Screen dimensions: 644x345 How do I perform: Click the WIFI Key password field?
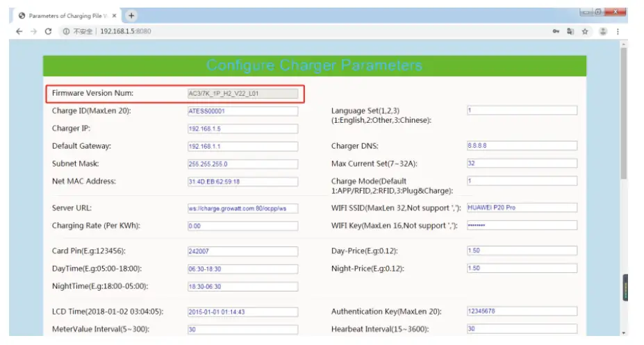point(522,225)
